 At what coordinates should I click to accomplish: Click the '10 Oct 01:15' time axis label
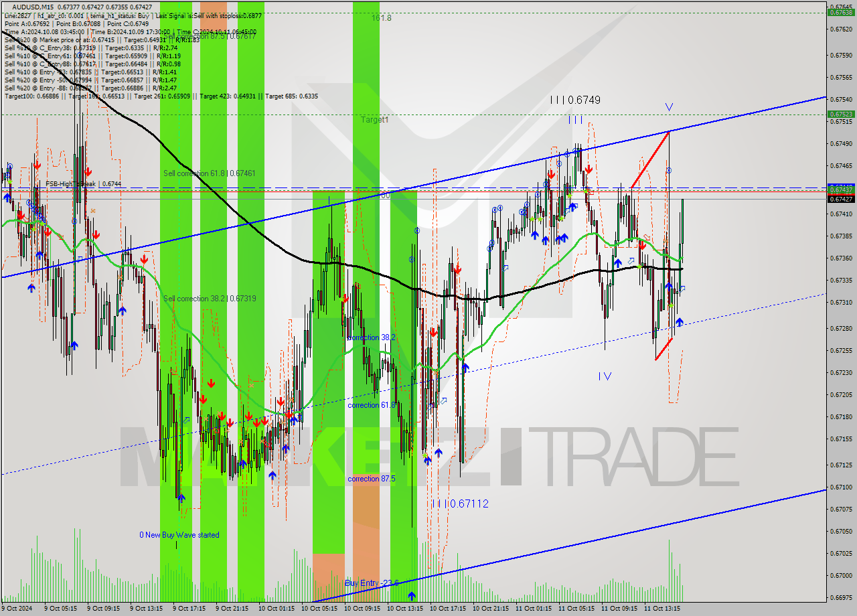tap(277, 609)
